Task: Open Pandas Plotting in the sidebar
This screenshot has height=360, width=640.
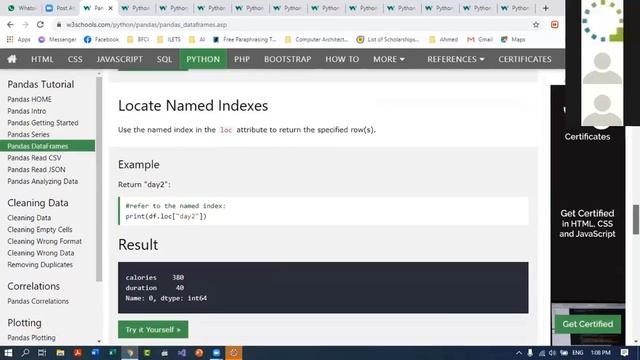Action: coord(31,338)
